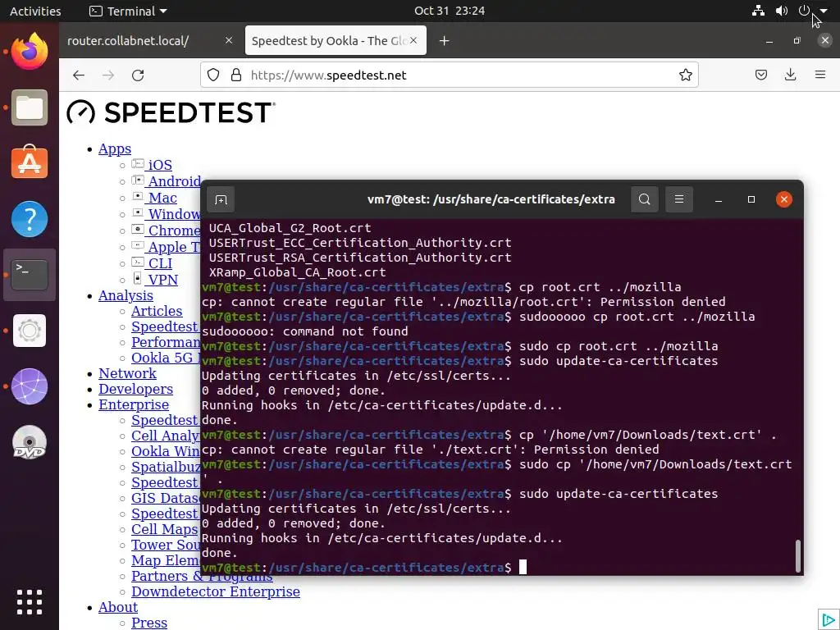The height and width of the screenshot is (630, 840).
Task: Open the purple globe network app in the dock
Action: click(x=30, y=386)
